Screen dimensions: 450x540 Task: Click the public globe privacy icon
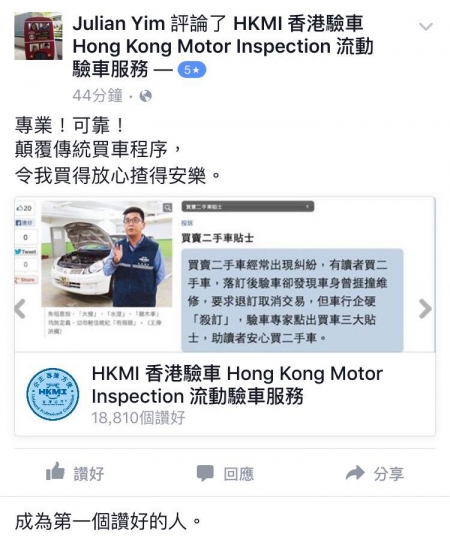coord(145,96)
